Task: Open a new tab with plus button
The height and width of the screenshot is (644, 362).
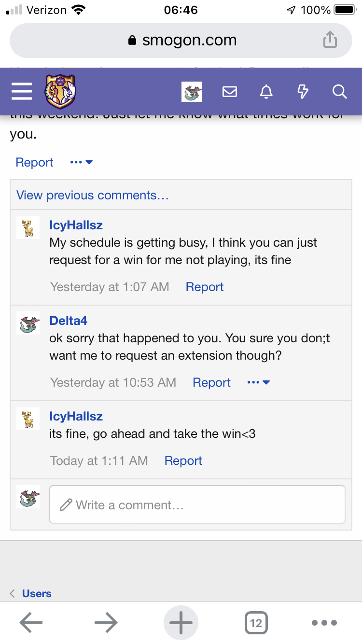Action: [x=181, y=623]
